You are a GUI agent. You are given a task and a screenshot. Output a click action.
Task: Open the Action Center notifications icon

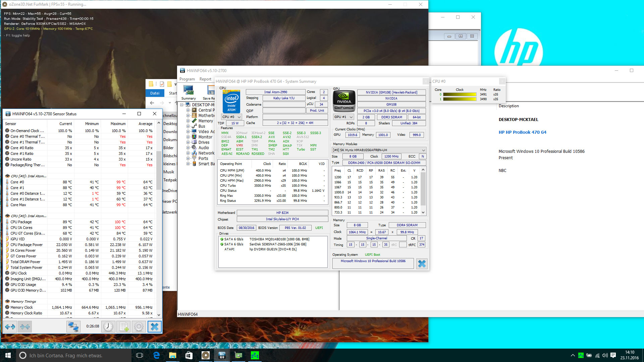tap(613, 355)
